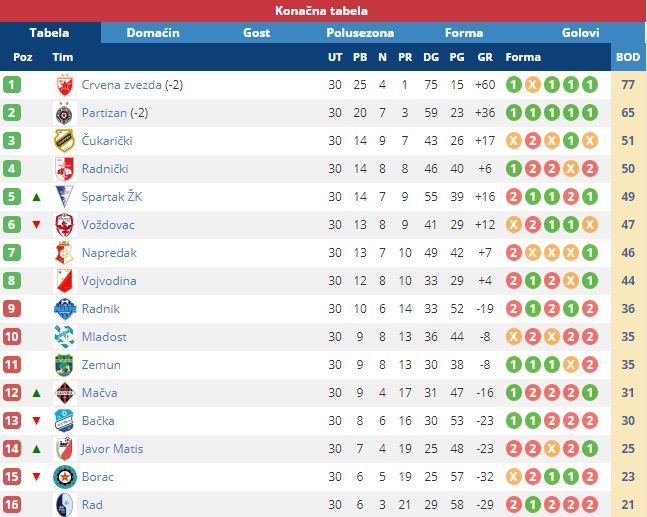Open the Napredak team page

109,253
